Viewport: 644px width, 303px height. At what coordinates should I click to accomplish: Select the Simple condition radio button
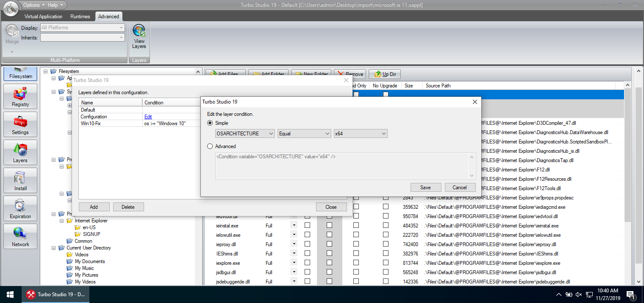[x=210, y=123]
